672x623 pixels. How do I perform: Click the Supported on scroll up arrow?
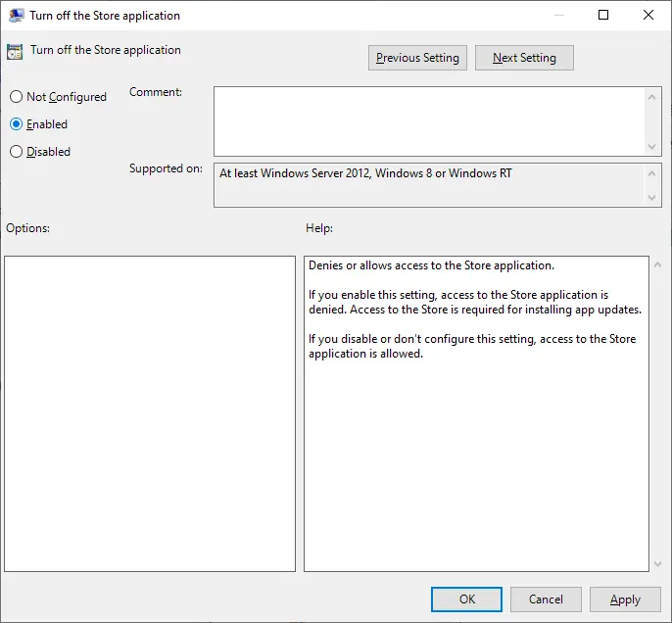pos(653,173)
